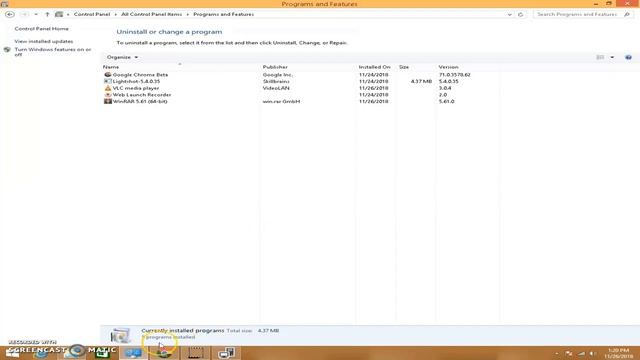Click the network signal tray icon

pos(581,353)
